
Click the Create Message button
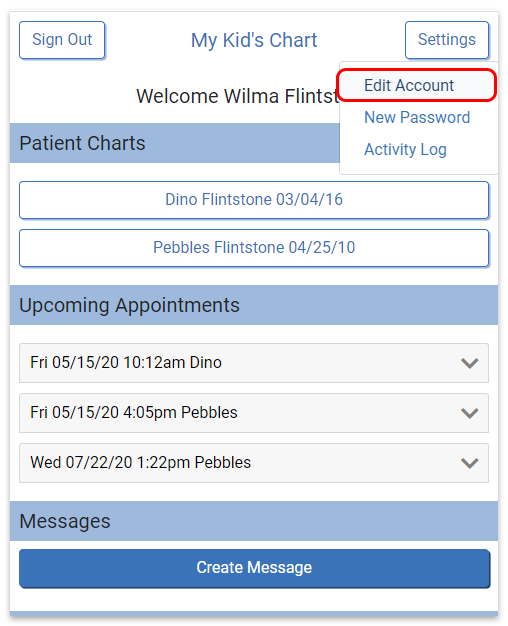click(254, 568)
